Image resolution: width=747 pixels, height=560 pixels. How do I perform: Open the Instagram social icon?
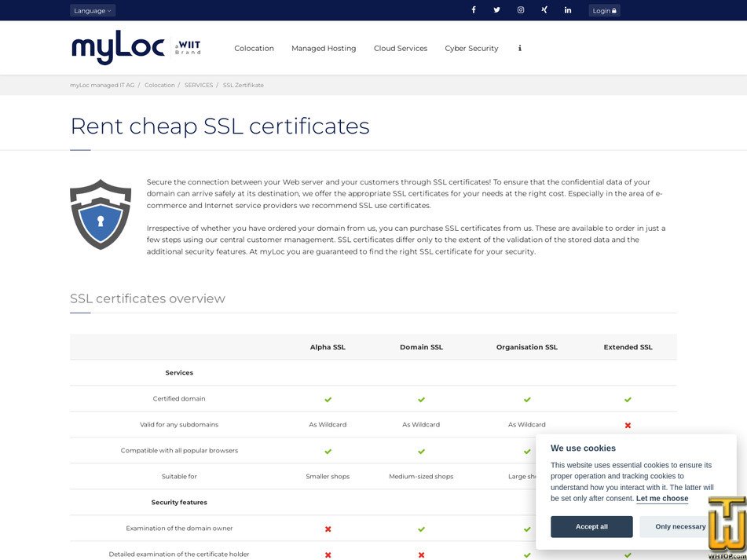521,10
